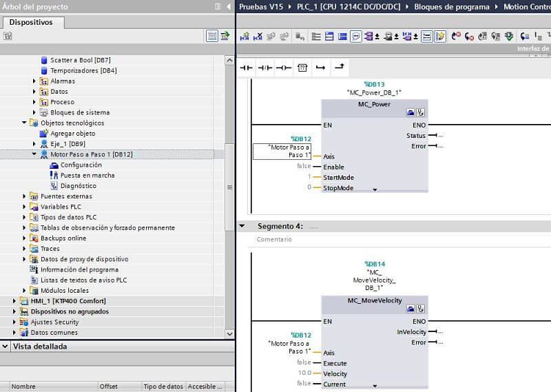Image resolution: width=551 pixels, height=392 pixels.
Task: Toggle favorites display in editor toolbar
Action: pos(440,36)
